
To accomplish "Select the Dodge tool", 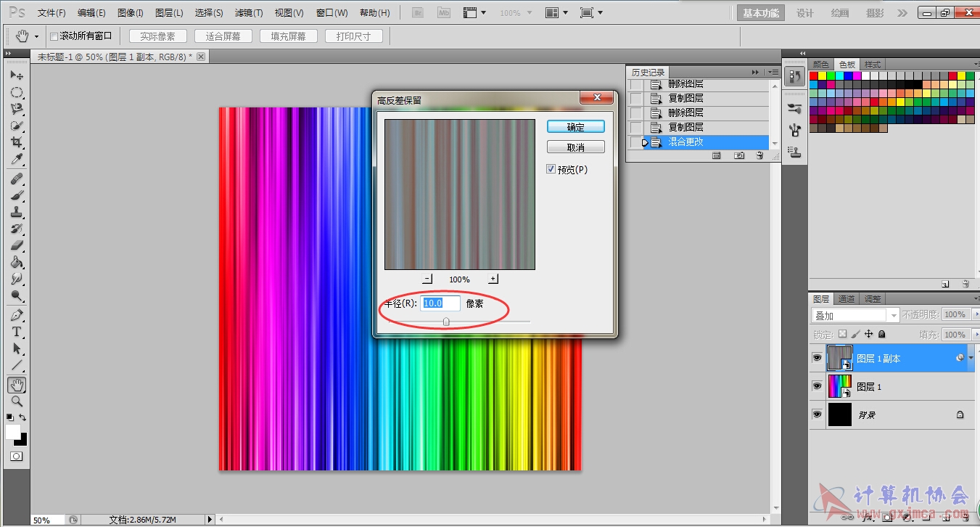I will [17, 295].
